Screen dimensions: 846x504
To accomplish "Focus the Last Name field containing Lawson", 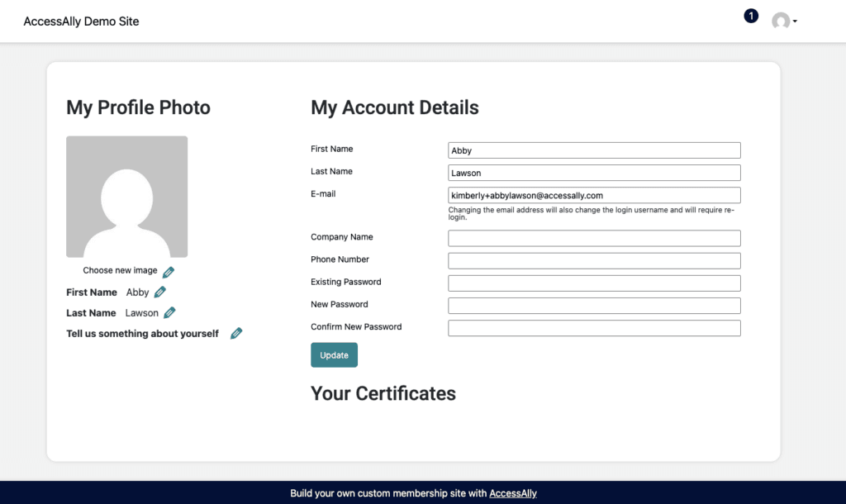I will [x=594, y=173].
